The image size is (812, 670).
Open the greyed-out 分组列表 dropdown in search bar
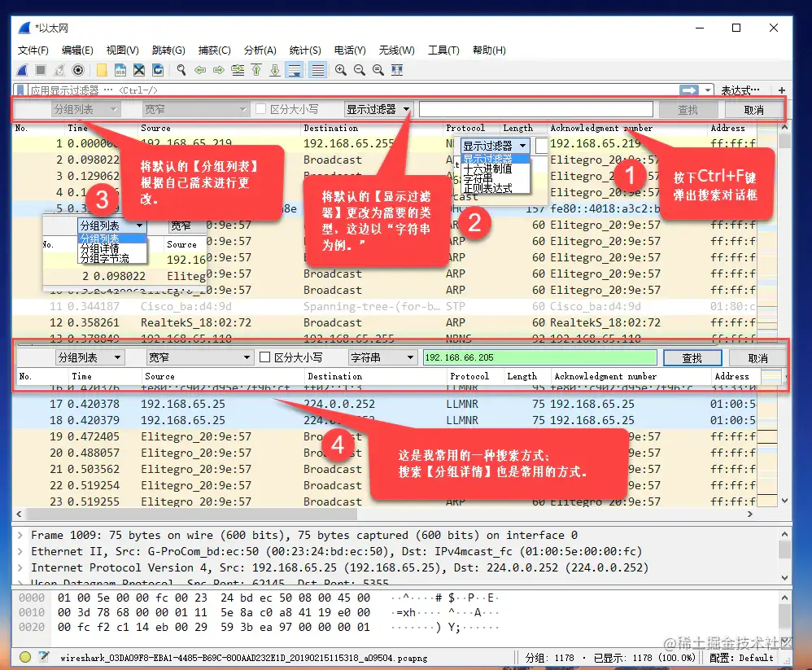pyautogui.click(x=86, y=109)
